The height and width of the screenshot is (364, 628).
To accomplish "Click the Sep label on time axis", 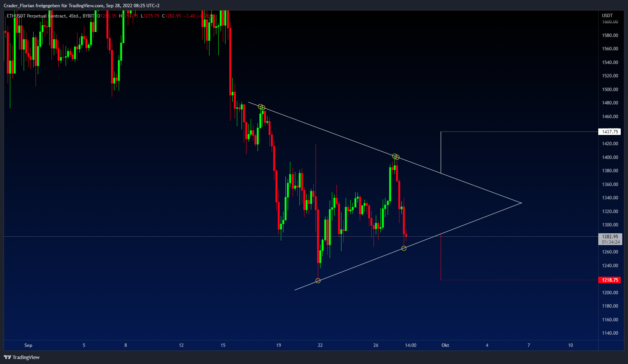I will pyautogui.click(x=28, y=345).
